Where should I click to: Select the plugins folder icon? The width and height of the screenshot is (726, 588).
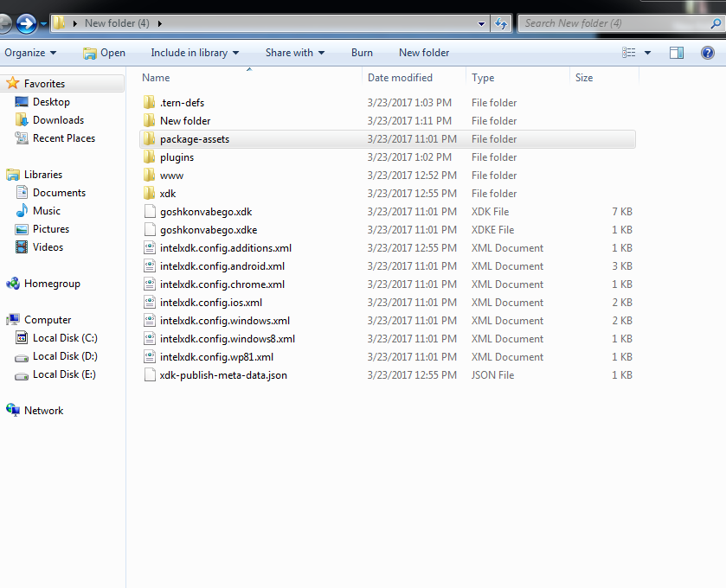click(x=149, y=157)
